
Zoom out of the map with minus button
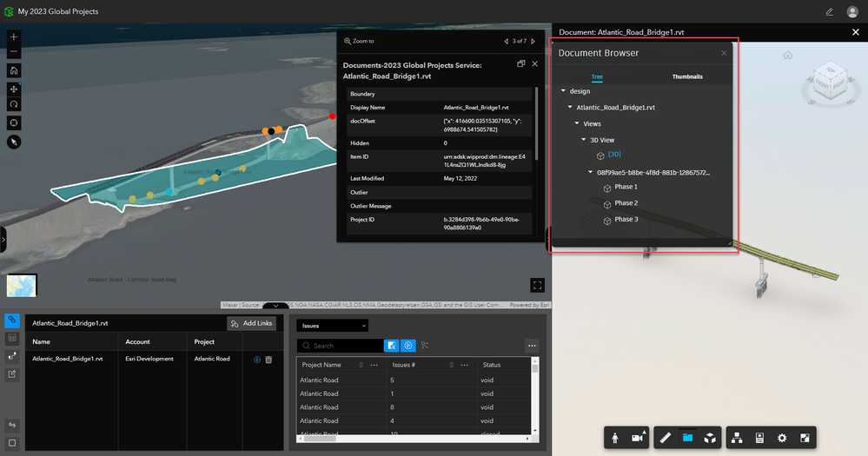click(14, 52)
